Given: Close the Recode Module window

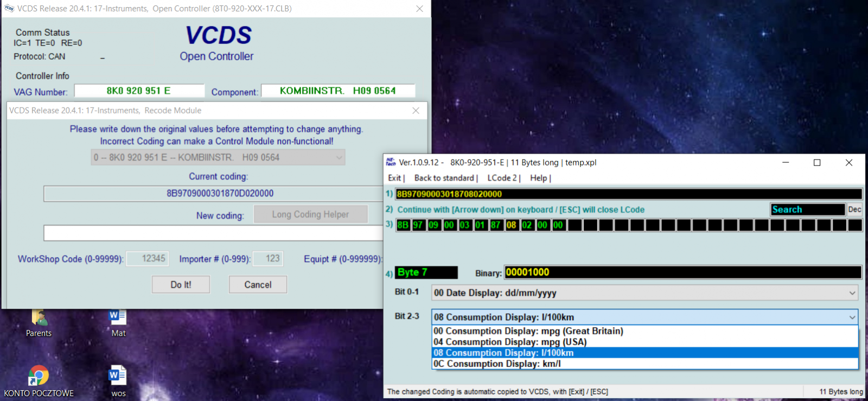Looking at the screenshot, I should click(x=416, y=110).
